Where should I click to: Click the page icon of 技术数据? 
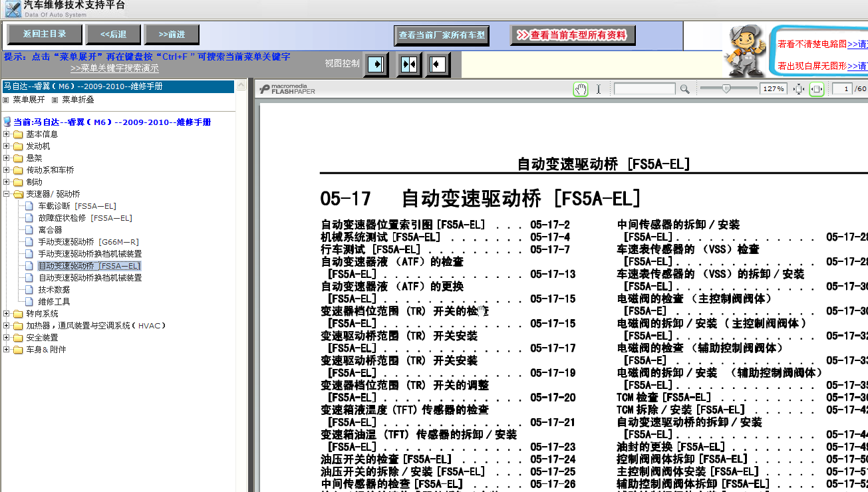[x=29, y=290]
